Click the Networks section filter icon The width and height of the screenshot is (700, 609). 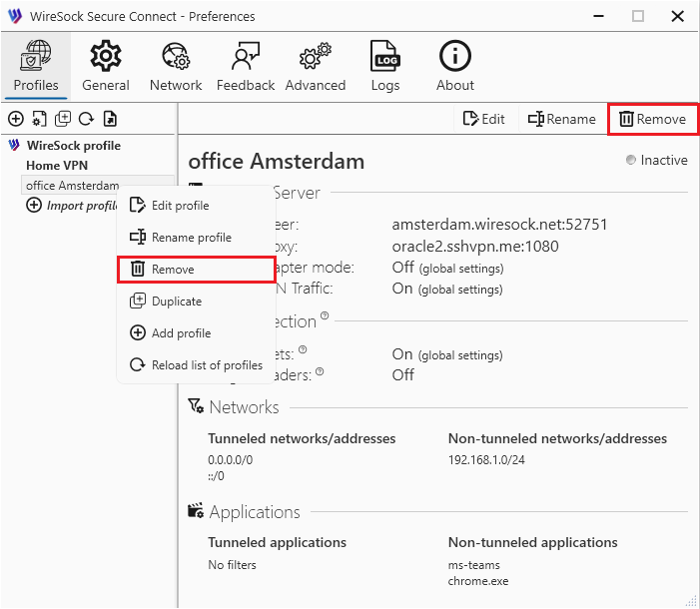click(196, 406)
